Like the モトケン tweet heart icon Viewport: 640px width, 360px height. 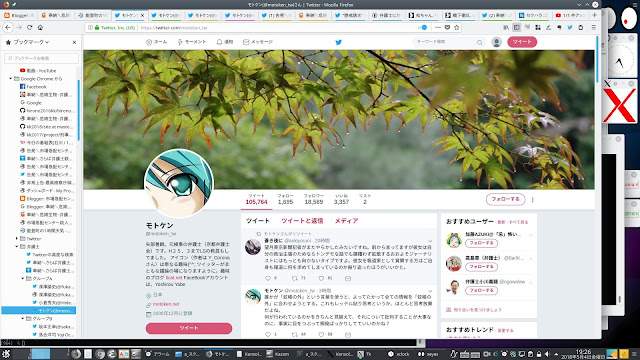[x=321, y=335]
